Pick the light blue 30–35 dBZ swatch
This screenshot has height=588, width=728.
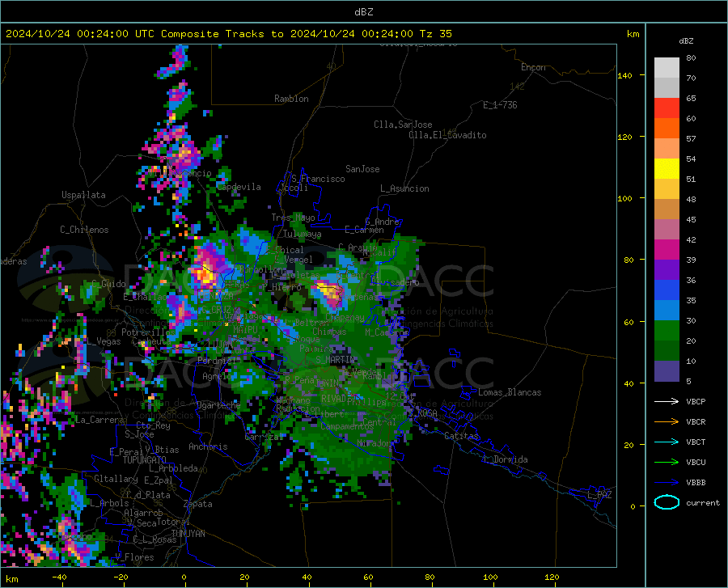click(667, 311)
